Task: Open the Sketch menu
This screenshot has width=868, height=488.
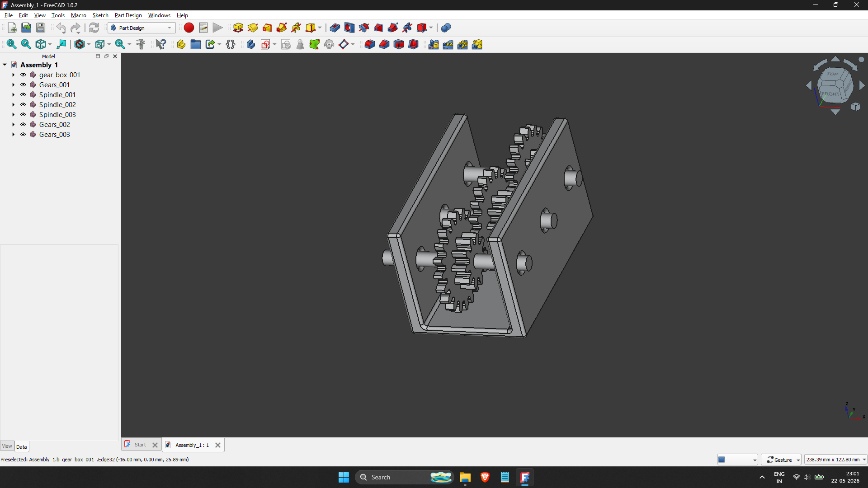Action: (x=100, y=15)
